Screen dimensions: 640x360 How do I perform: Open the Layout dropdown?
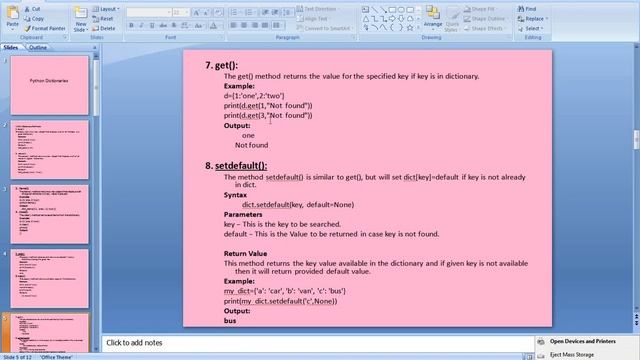[106, 9]
